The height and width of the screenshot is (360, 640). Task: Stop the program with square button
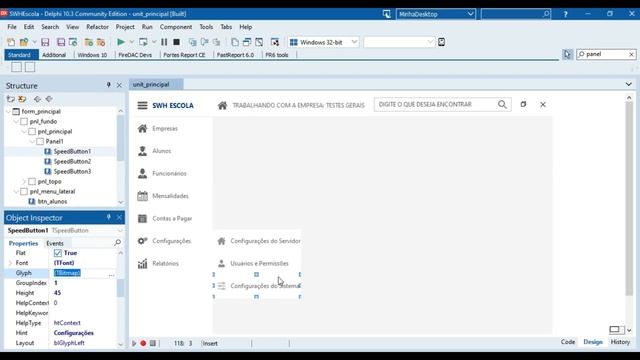176,42
